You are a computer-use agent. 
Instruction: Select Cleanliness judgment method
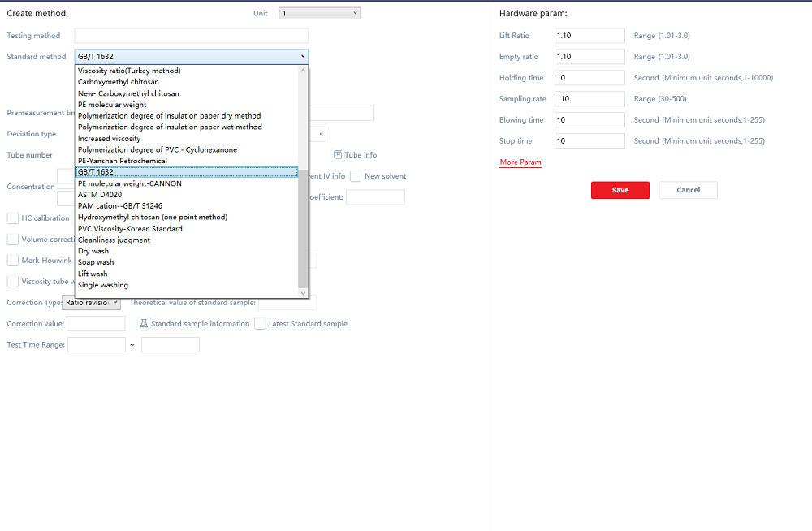click(114, 240)
